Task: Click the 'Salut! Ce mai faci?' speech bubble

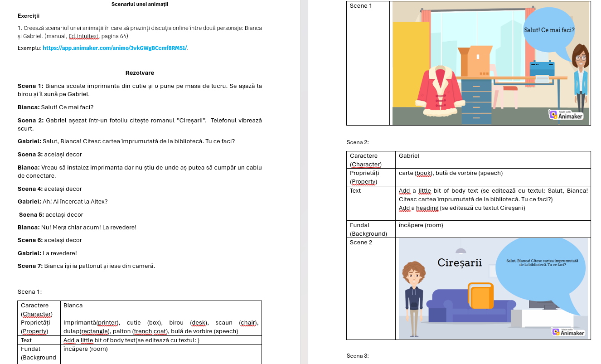Action: [x=549, y=31]
